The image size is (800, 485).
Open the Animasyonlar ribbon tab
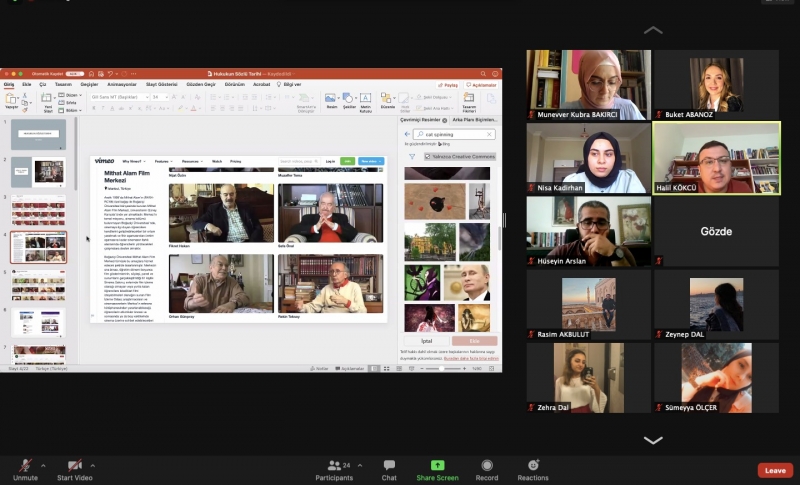pos(122,85)
